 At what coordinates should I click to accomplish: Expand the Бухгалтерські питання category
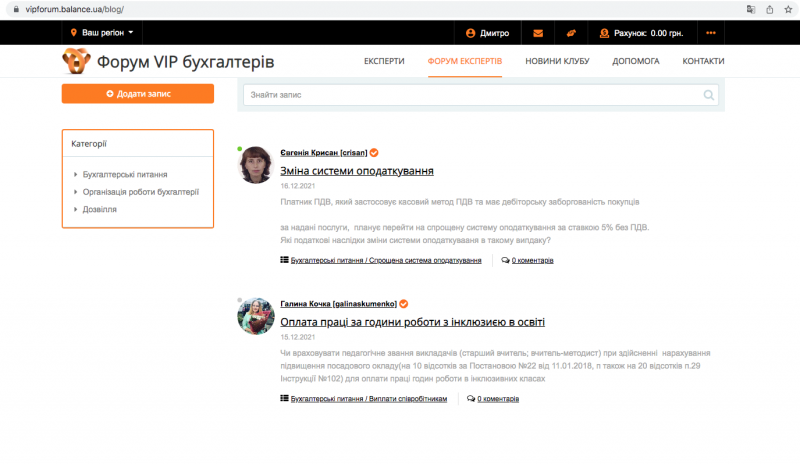click(125, 175)
